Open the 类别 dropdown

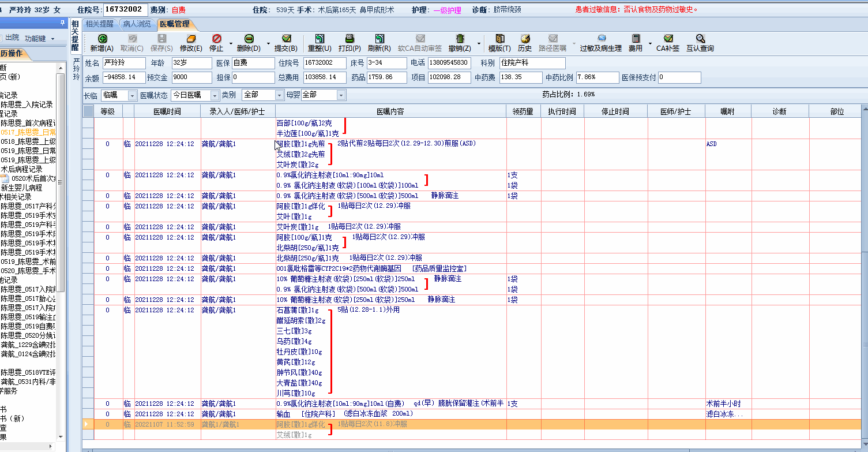[263, 95]
